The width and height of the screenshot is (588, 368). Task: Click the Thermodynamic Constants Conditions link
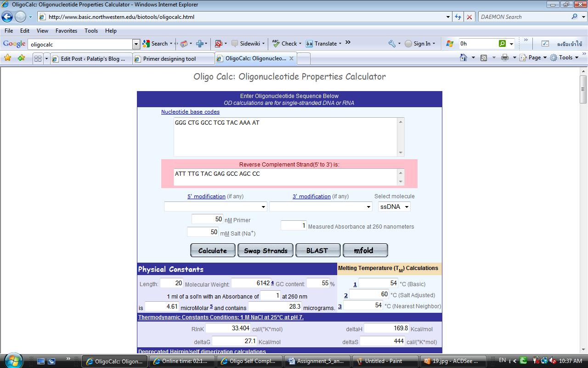coord(221,317)
